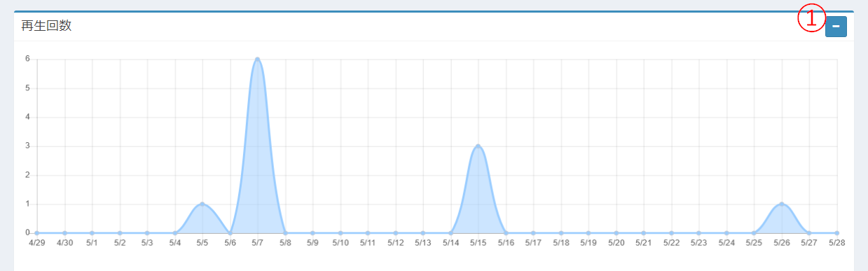
Task: Click the 5/7 peak data point
Action: (x=258, y=59)
